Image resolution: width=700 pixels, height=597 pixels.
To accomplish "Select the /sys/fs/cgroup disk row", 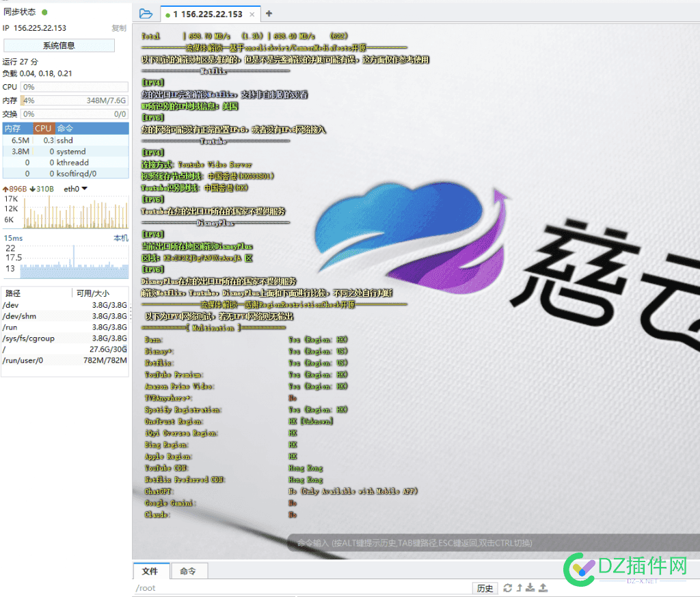I will point(65,339).
